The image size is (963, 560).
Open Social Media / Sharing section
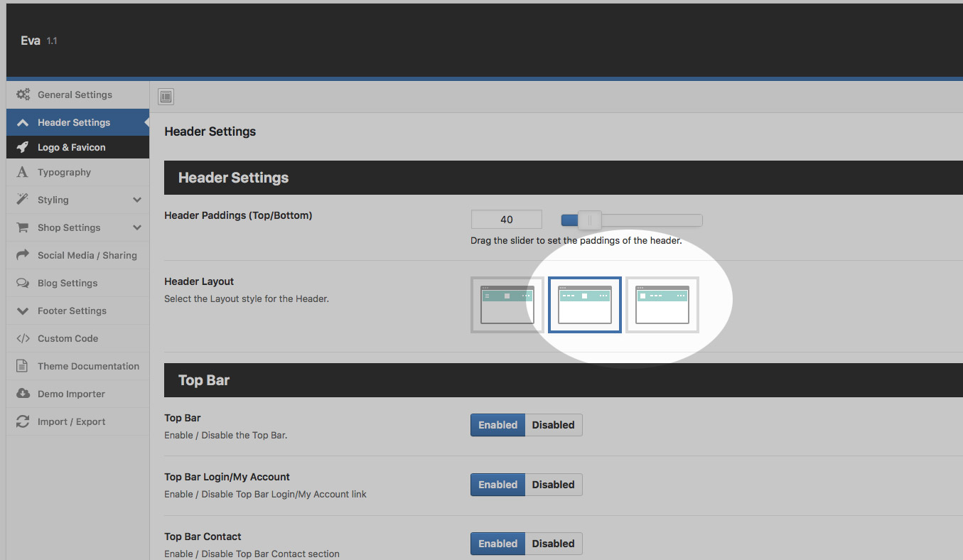77,255
